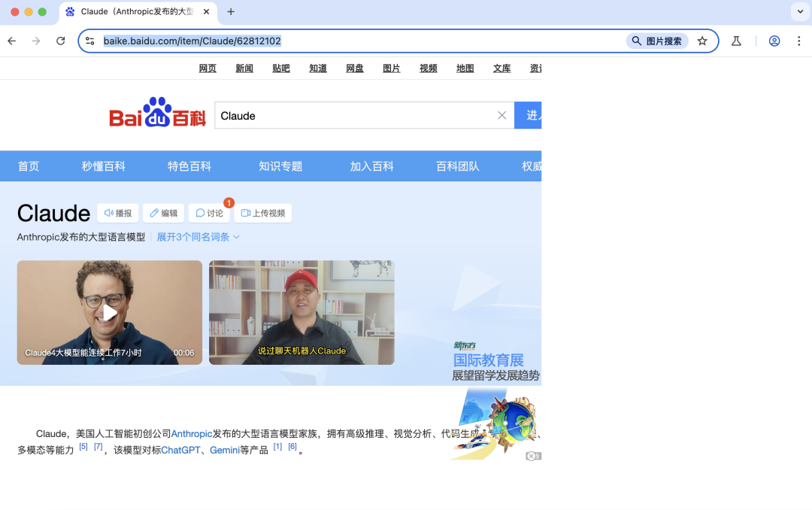Play the Claude4大模型 video
The image size is (812, 510).
(110, 312)
